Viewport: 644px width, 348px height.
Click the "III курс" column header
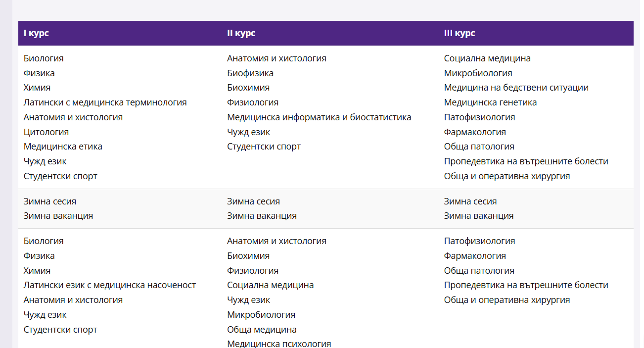tap(459, 33)
